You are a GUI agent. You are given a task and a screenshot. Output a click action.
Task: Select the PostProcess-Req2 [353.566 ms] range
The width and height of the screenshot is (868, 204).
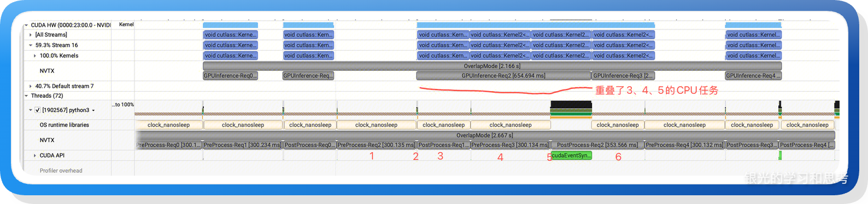click(x=597, y=145)
